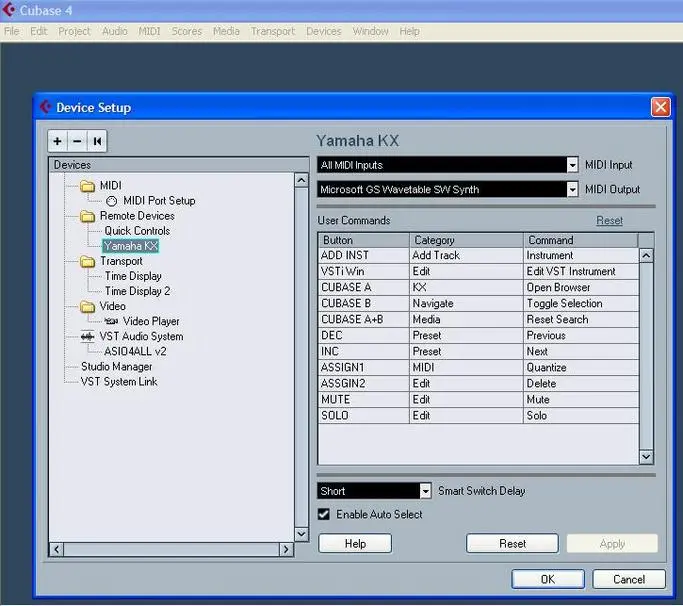Open the File menu
Screen dimensions: 683x606
[12, 31]
